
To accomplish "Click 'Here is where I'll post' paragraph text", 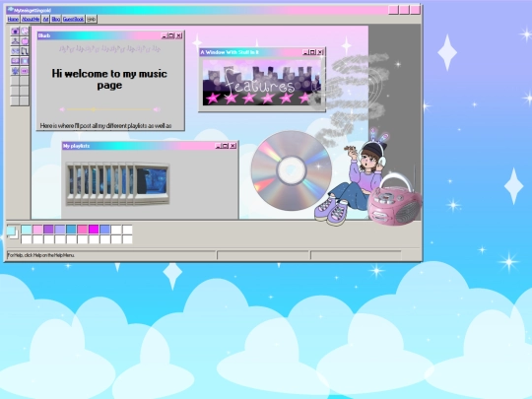I will point(105,126).
